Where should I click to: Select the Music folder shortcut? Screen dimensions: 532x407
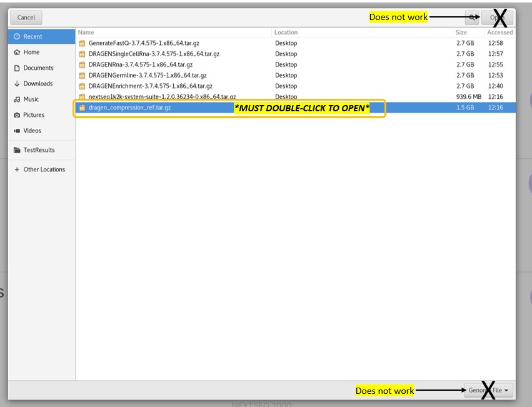(x=31, y=99)
